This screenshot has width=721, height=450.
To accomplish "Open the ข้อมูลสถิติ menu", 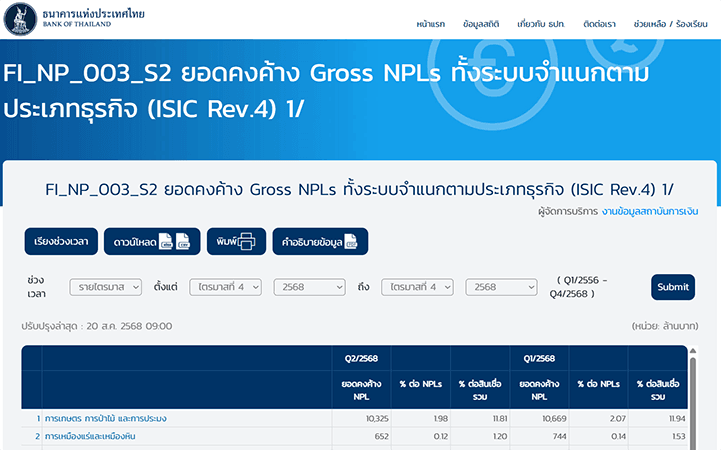I will click(485, 22).
